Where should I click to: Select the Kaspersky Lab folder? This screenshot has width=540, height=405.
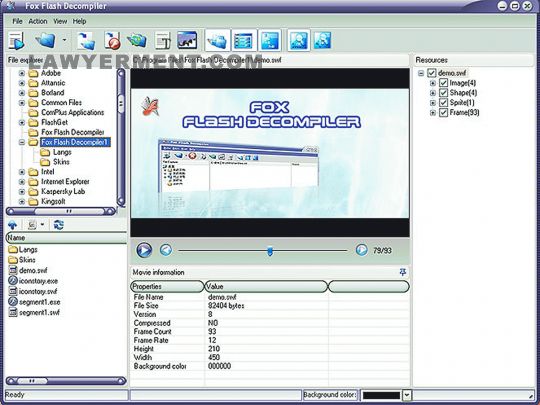pos(63,191)
